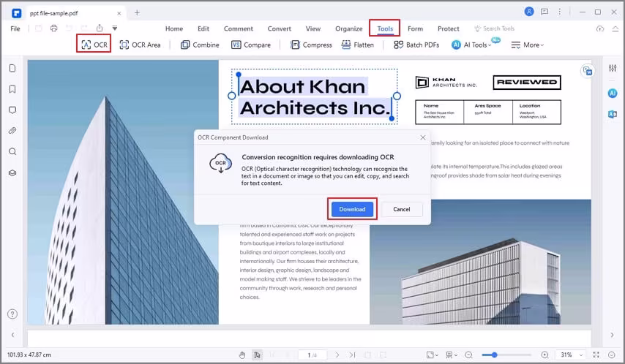Screen dimensions: 625x364
Task: Click the Flatten tool
Action: pyautogui.click(x=358, y=45)
